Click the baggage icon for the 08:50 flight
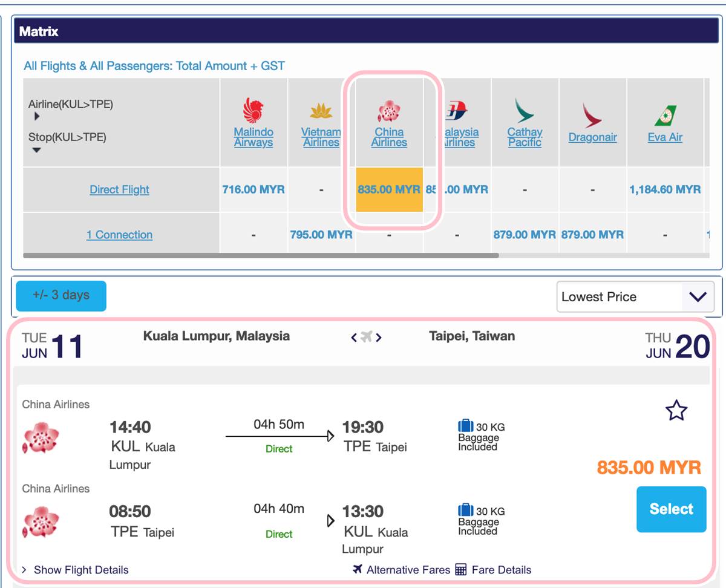726x588 pixels. 465,511
